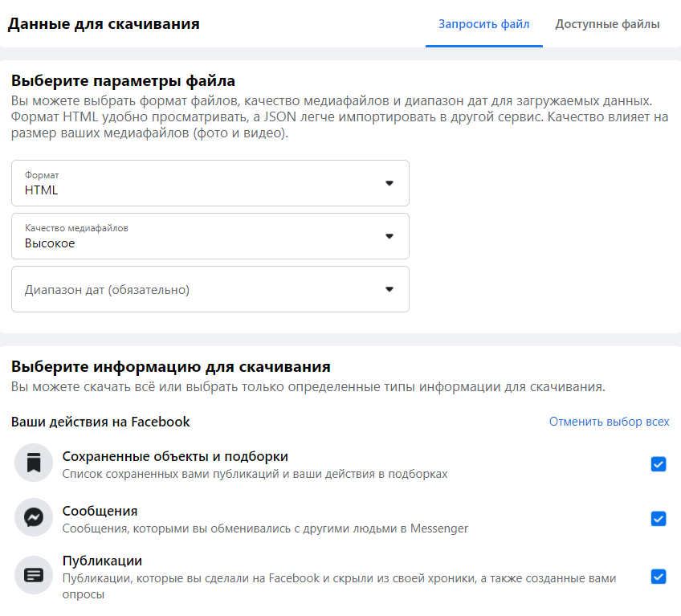This screenshot has width=681, height=616.
Task: Click the bookmark icon for saved items
Action: point(34,464)
